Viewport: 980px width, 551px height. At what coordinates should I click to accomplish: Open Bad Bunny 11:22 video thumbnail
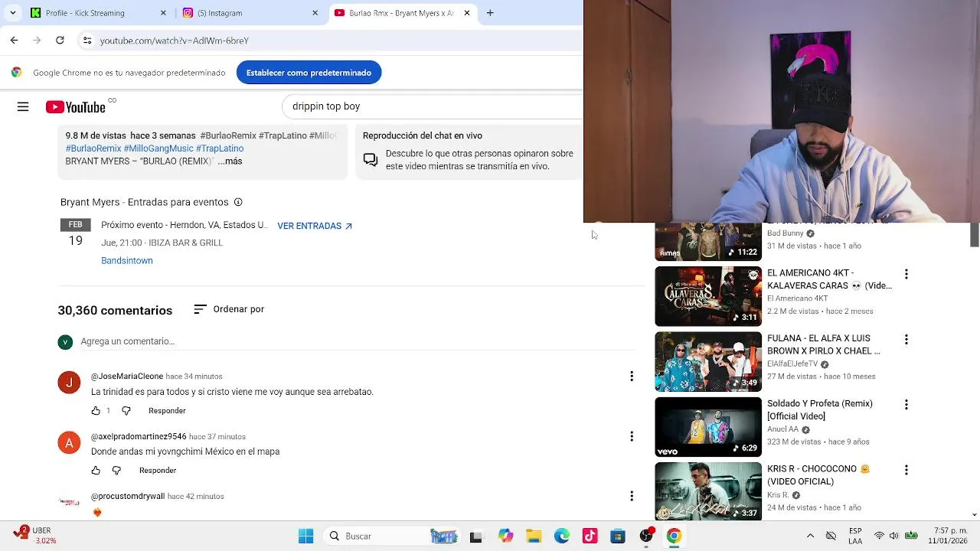708,242
